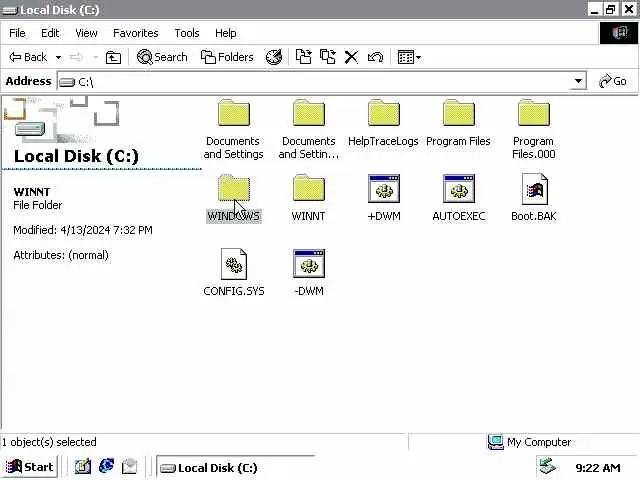Open the Favorites menu
Viewport: 640px width, 480px height.
(x=136, y=33)
